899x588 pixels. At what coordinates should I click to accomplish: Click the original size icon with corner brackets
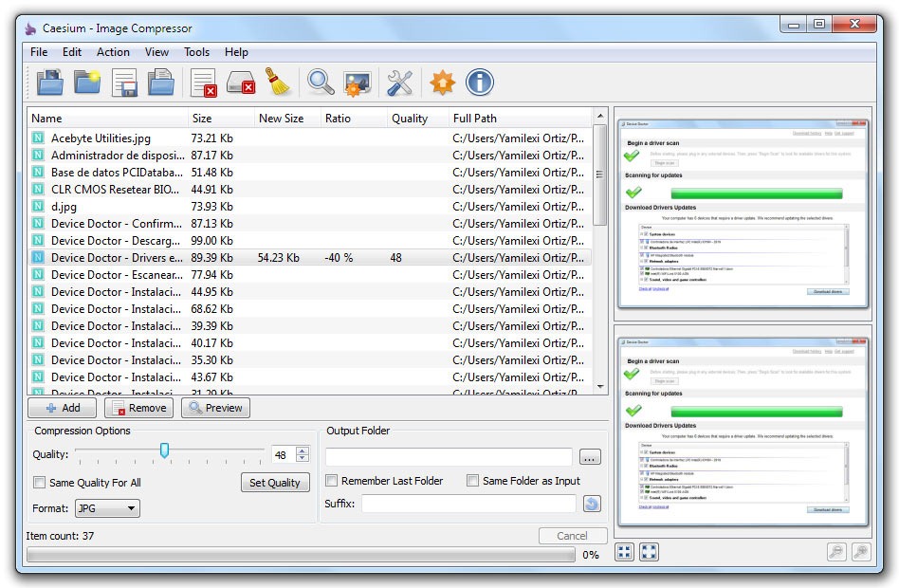click(x=649, y=552)
